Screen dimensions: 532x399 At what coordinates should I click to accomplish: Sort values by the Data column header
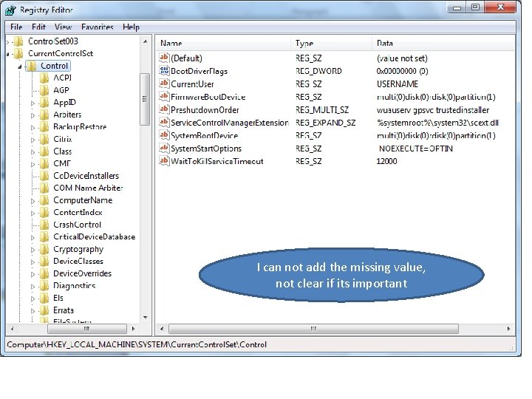click(443, 43)
